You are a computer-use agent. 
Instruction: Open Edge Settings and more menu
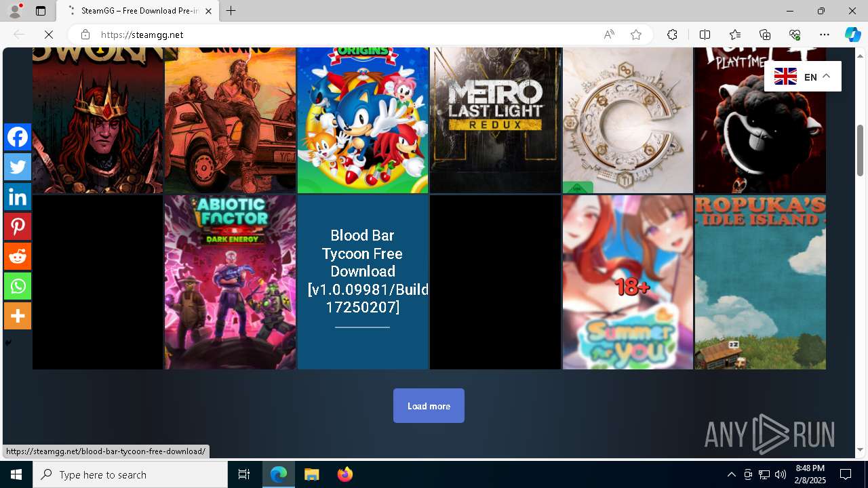[825, 35]
